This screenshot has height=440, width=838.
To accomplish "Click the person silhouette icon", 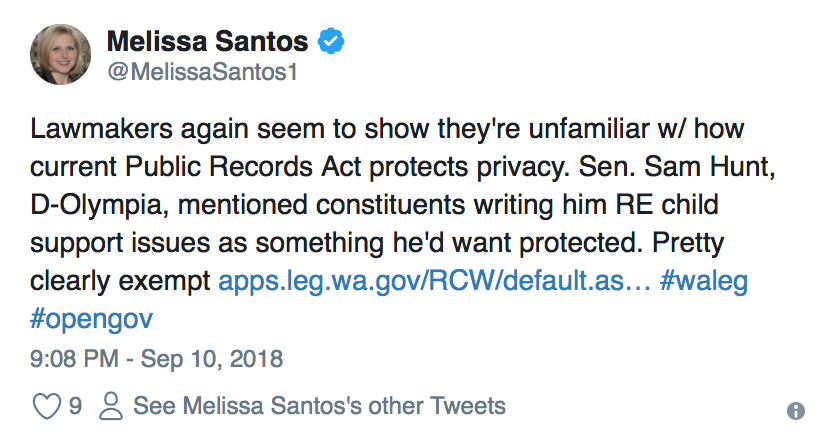I will tap(111, 406).
